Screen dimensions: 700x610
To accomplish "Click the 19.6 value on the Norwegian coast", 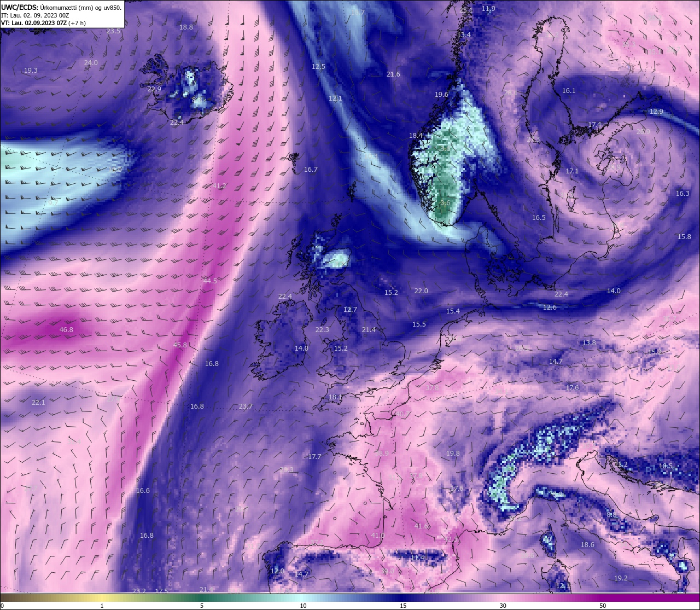I will click(x=441, y=95).
